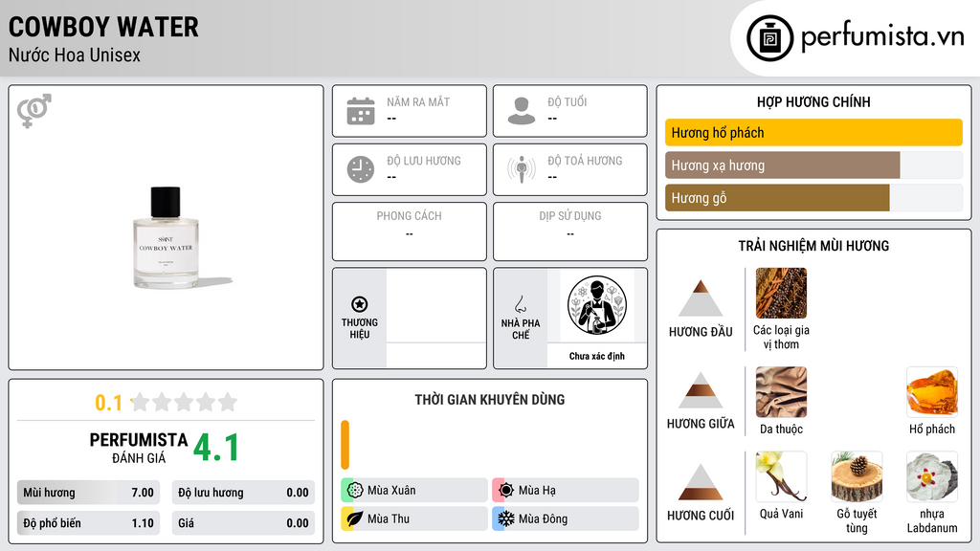980x551 pixels.
Task: Click the perfumer illustration Chưa xác định
Action: pyautogui.click(x=597, y=306)
